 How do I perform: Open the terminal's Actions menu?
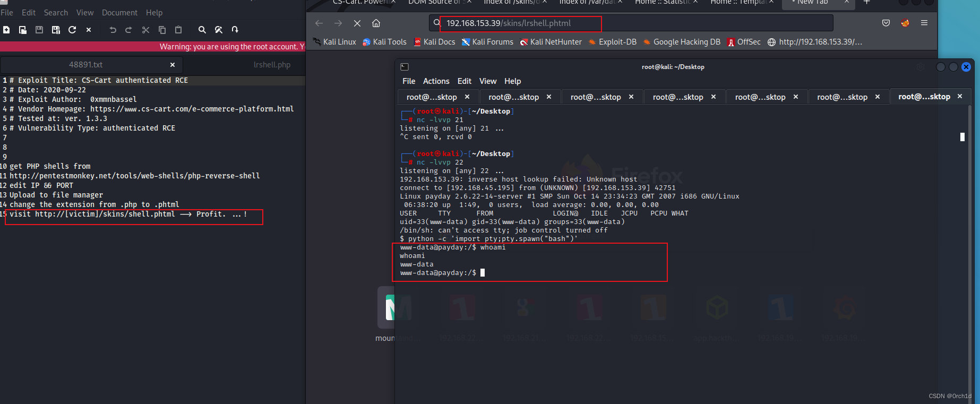coord(436,81)
